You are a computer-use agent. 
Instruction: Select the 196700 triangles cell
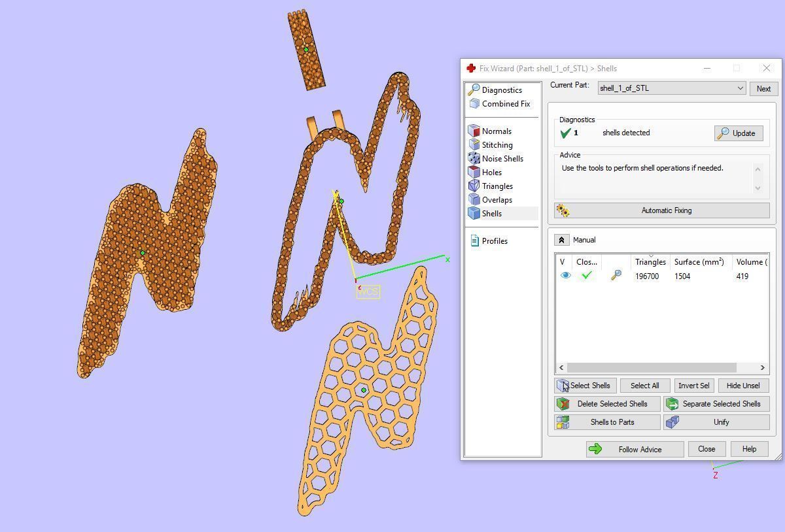coord(647,276)
